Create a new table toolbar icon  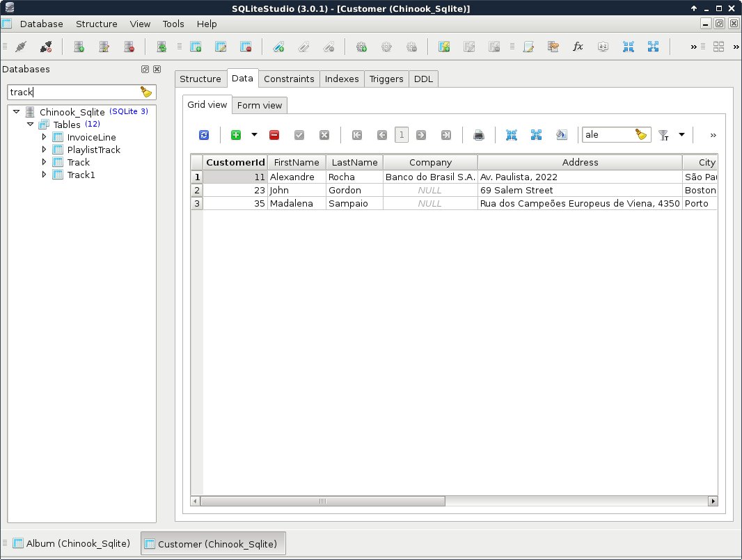pyautogui.click(x=196, y=47)
